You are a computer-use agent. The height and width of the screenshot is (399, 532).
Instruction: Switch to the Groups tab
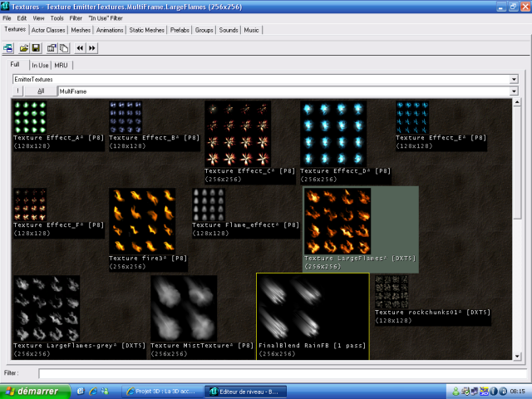[204, 30]
